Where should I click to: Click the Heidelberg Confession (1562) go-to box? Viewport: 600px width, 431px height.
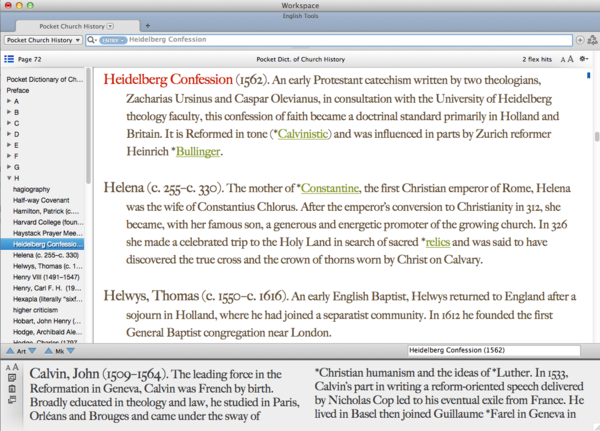pyautogui.click(x=494, y=350)
